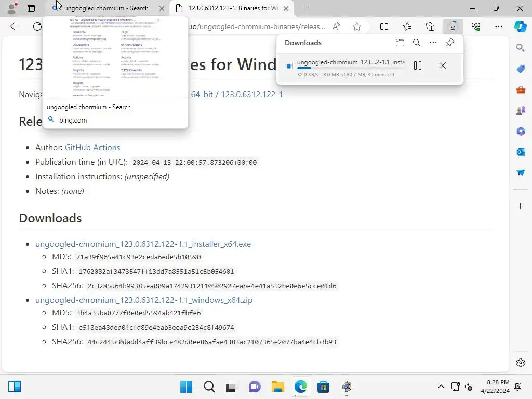
Task: Open a new tab with plus button
Action: coord(305,8)
